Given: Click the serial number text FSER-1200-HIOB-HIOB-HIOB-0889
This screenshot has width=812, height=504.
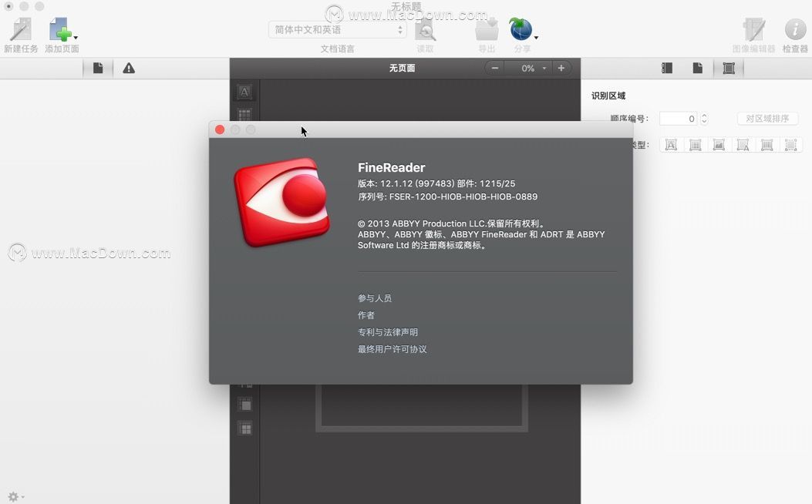Looking at the screenshot, I should tap(463, 197).
